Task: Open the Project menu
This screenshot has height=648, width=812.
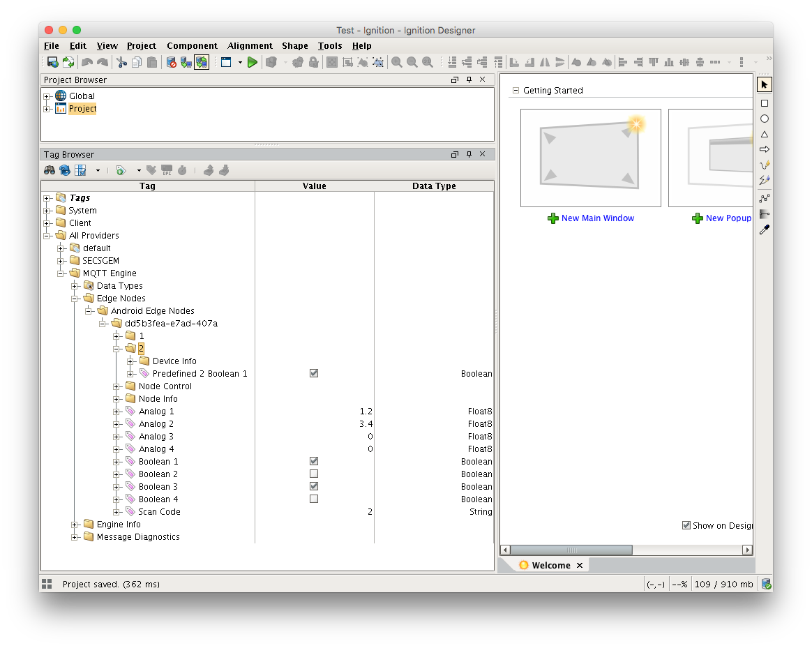Action: pos(142,45)
